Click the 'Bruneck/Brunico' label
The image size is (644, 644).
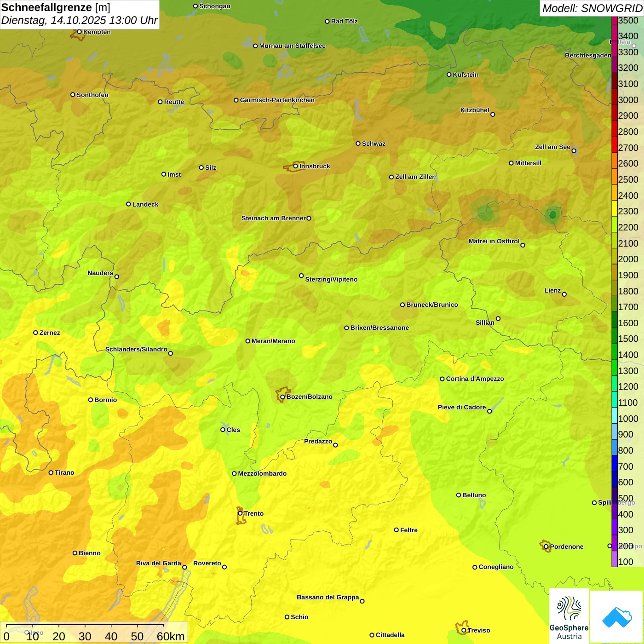432,305
